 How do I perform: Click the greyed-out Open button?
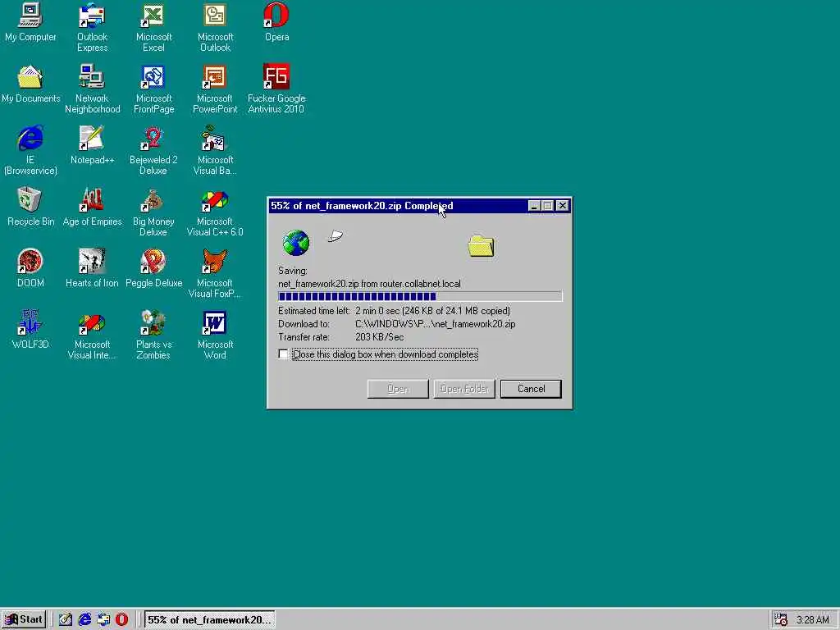point(398,389)
